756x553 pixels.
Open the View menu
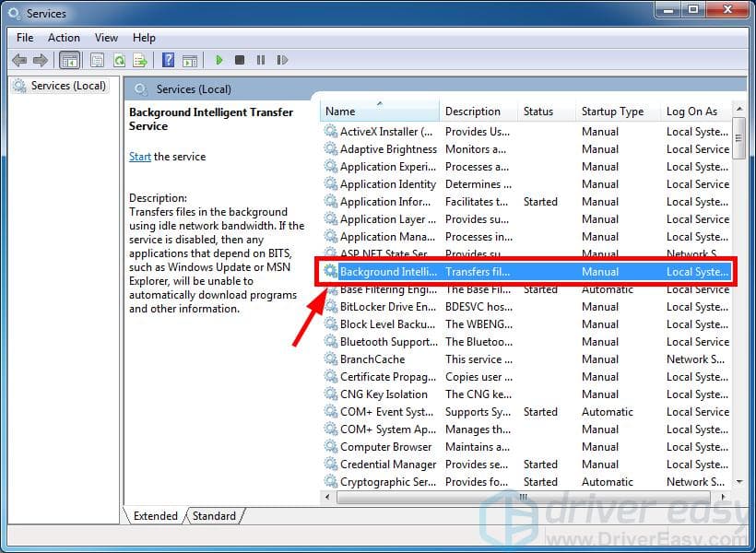(x=106, y=38)
